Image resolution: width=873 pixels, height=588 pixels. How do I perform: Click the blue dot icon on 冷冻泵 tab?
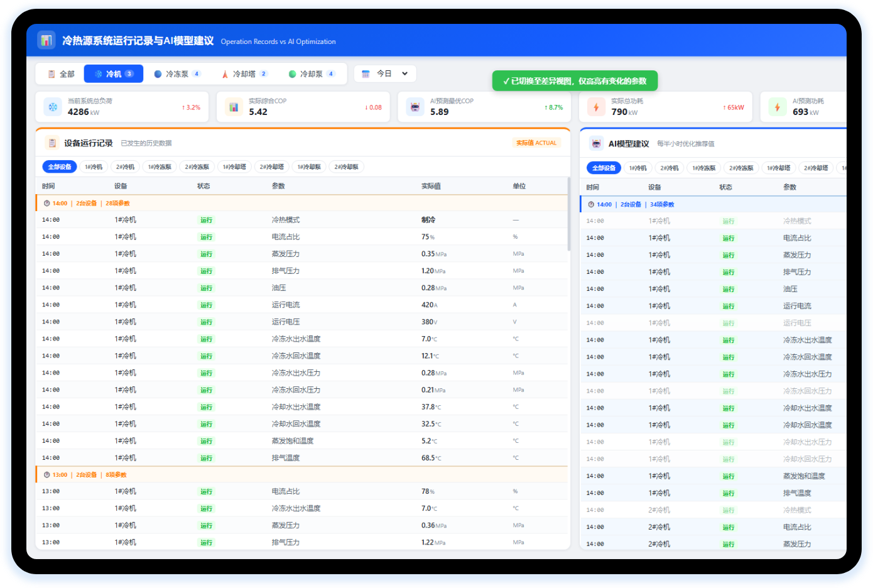point(158,74)
